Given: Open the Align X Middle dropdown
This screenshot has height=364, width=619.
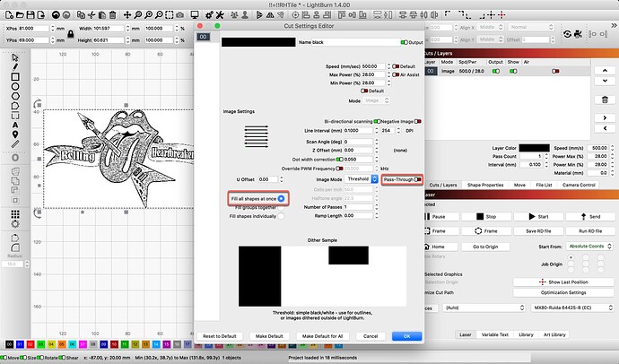Looking at the screenshot, I should 490,27.
